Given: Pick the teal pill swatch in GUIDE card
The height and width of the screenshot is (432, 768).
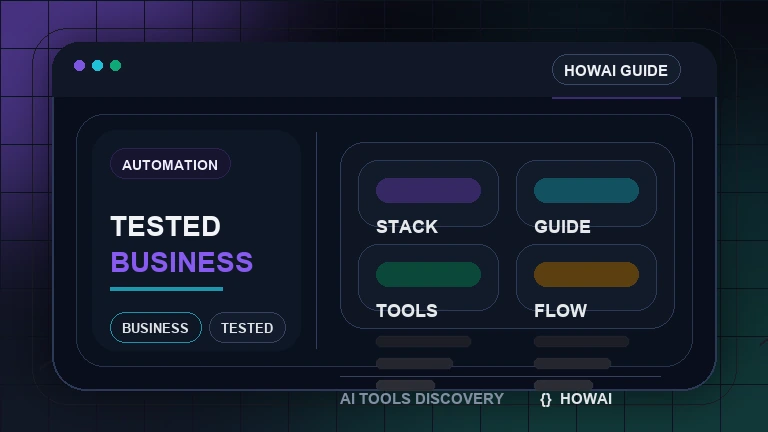Looking at the screenshot, I should 586,191.
